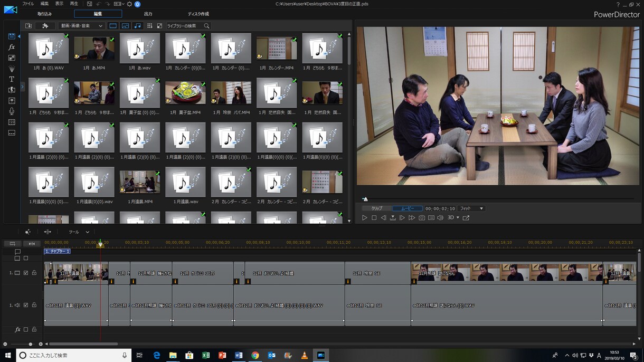Toggle the audio filter in library
This screenshot has height=362, width=644.
coord(137,25)
